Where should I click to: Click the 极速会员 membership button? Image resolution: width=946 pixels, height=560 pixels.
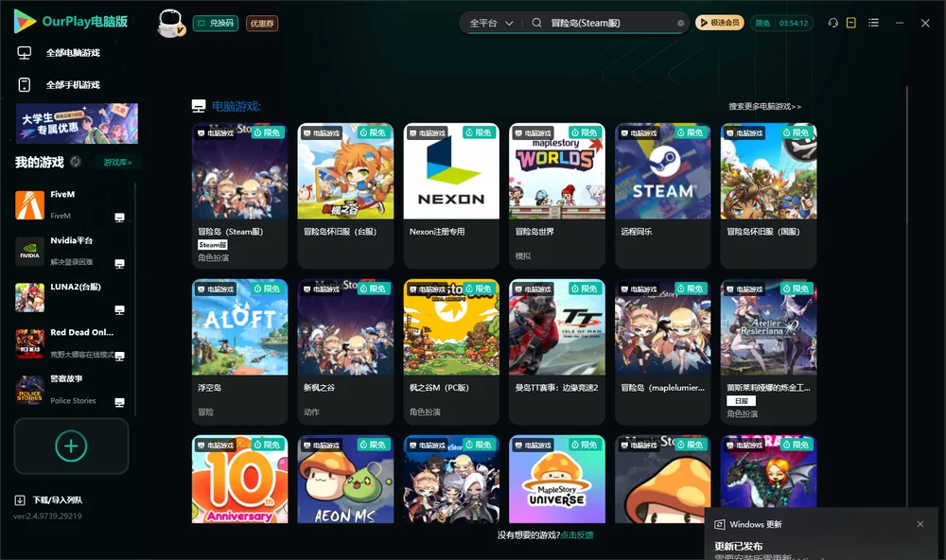tap(720, 23)
